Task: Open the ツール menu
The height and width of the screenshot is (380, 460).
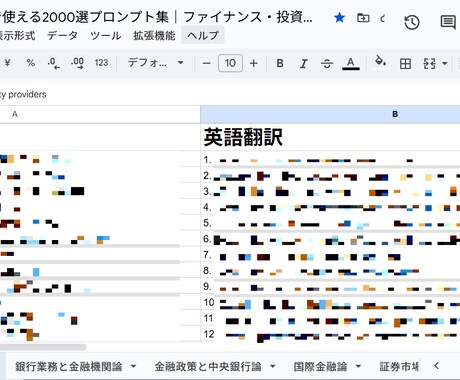Action: click(106, 35)
